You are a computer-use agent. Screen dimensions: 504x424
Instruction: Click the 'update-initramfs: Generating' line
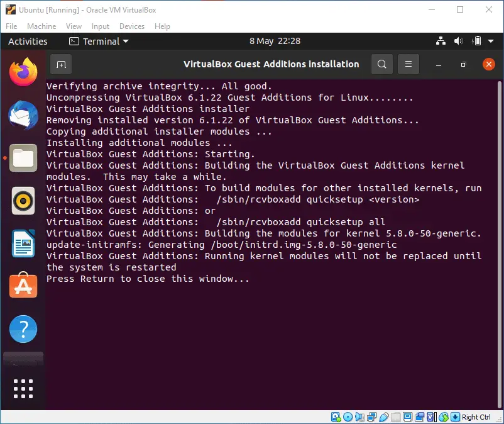click(222, 245)
